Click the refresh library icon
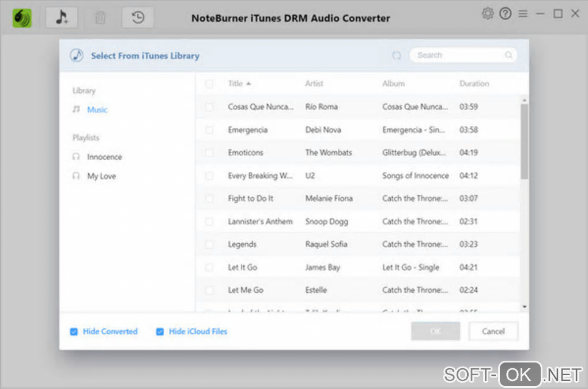This screenshot has height=389, width=588. coord(397,55)
